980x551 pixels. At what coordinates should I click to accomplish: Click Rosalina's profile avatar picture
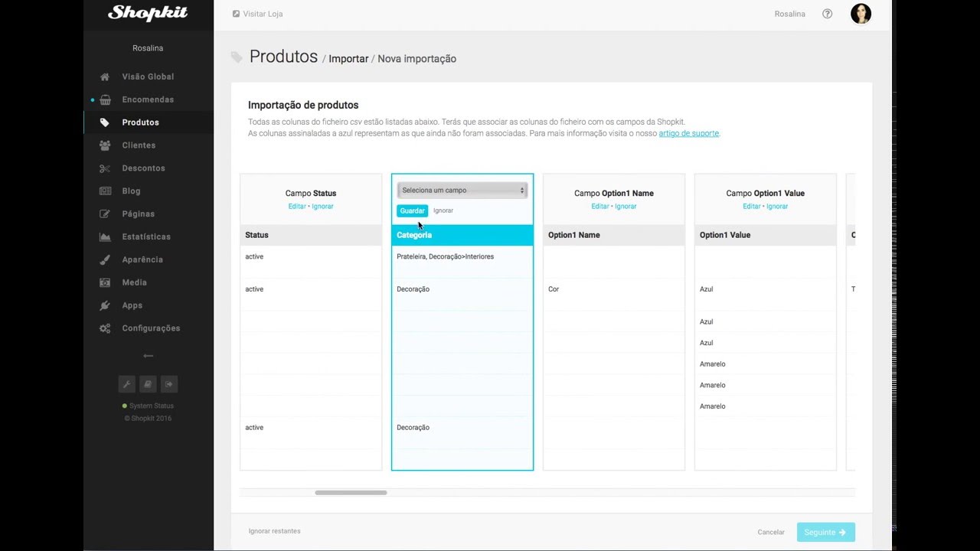point(861,14)
